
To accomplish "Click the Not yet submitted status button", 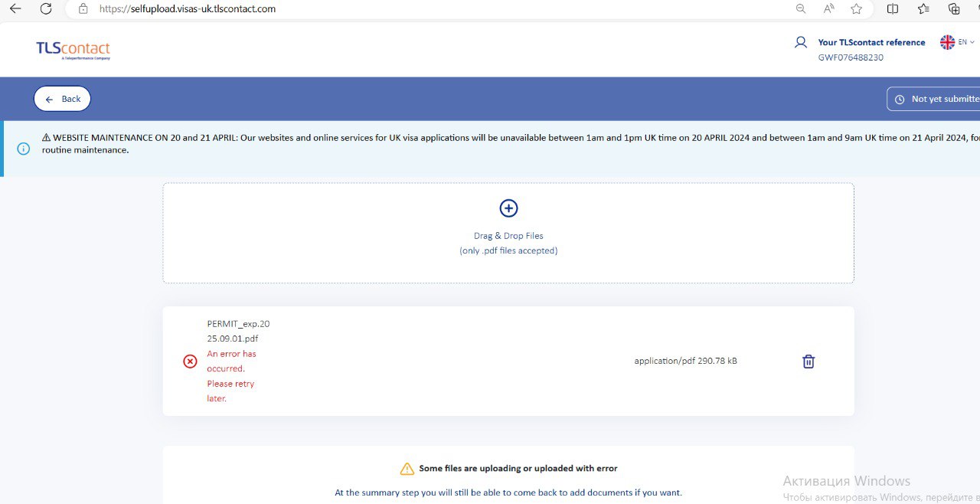I will [x=936, y=99].
